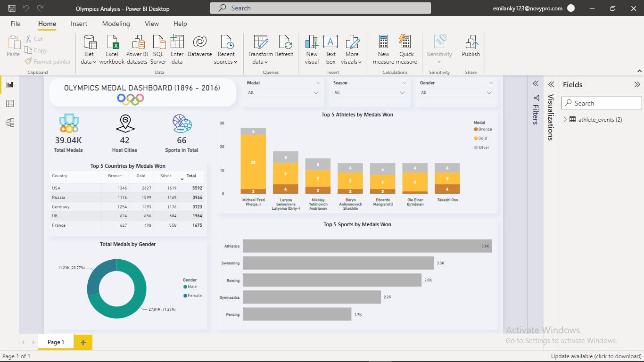Click the Enter data icon
Screen dimensions: 644x362
(177, 47)
